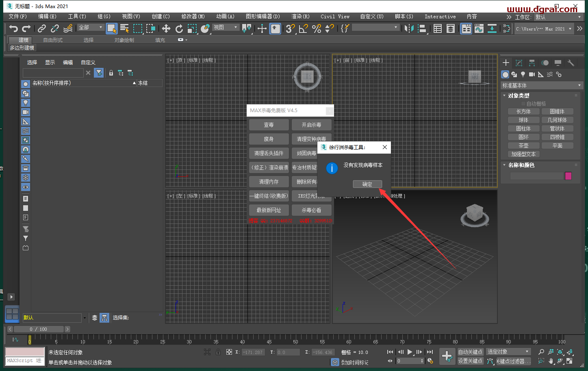Screen dimensions: 588x371
Task: Open the 全部 selection filter dropdown
Action: point(91,28)
